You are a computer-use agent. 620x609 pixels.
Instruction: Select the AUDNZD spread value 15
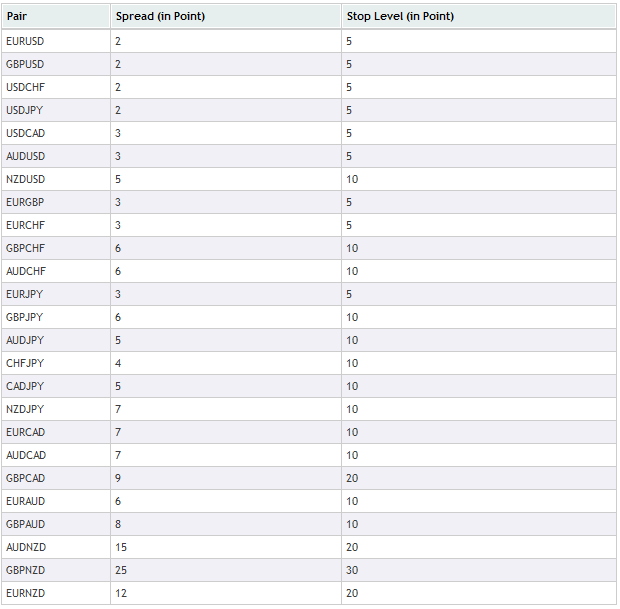(x=121, y=547)
